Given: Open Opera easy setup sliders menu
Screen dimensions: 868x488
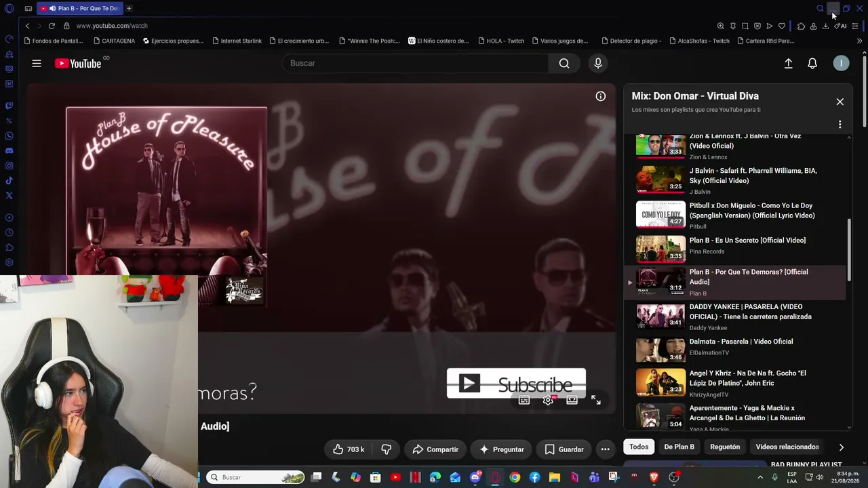Looking at the screenshot, I should click(x=855, y=26).
